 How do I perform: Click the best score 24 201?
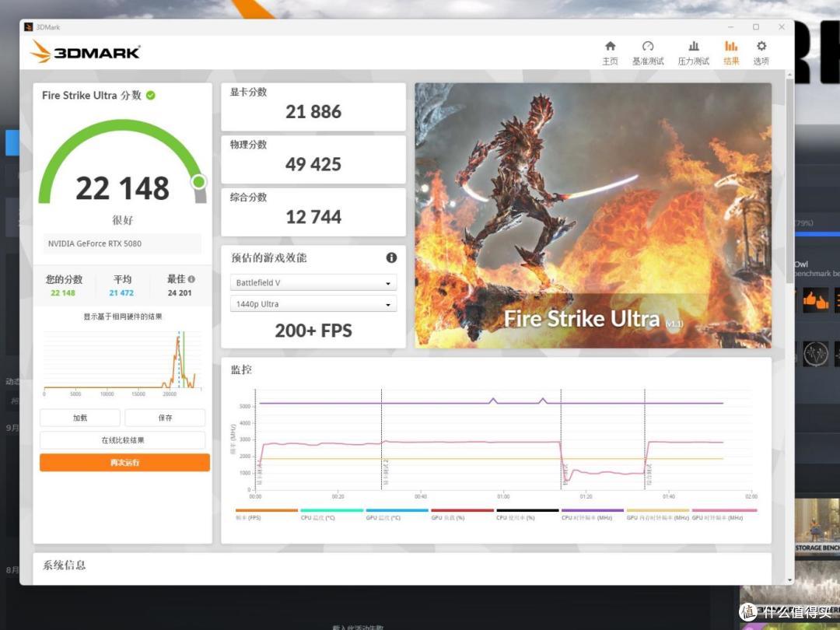pyautogui.click(x=180, y=293)
